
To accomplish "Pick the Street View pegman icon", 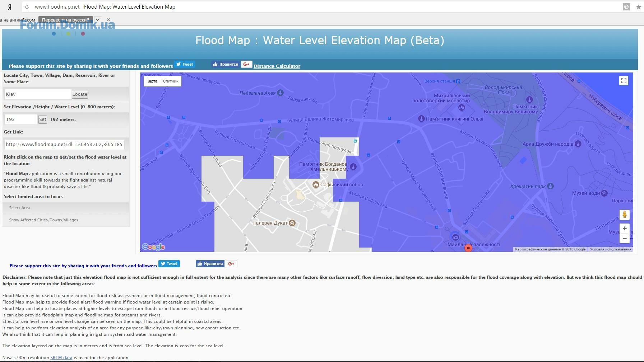I will click(x=625, y=215).
